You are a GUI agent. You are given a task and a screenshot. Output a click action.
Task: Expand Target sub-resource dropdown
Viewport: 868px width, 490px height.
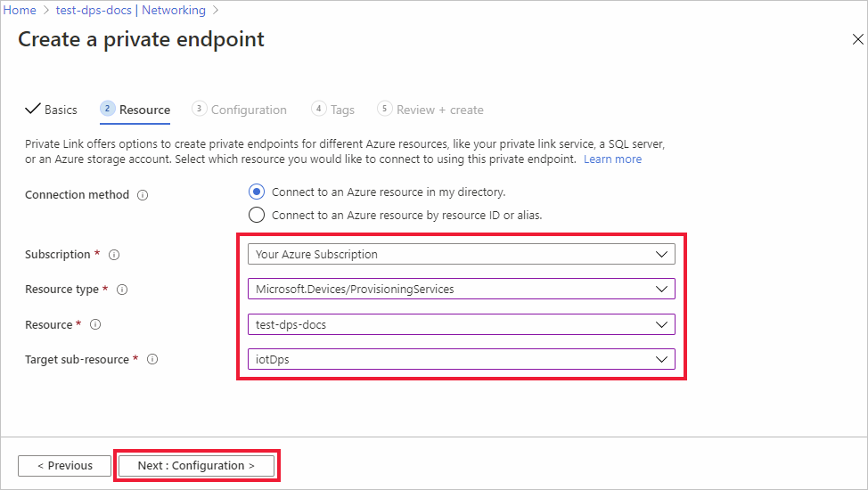461,360
